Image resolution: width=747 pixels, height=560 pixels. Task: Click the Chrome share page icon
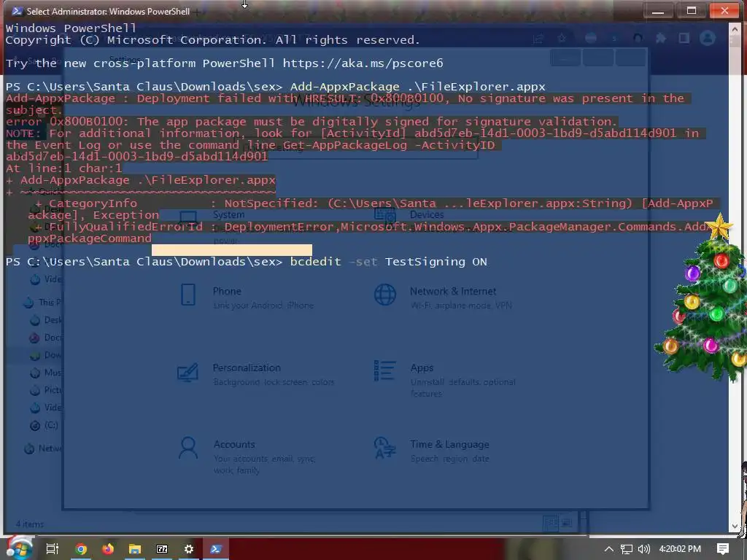(538, 39)
